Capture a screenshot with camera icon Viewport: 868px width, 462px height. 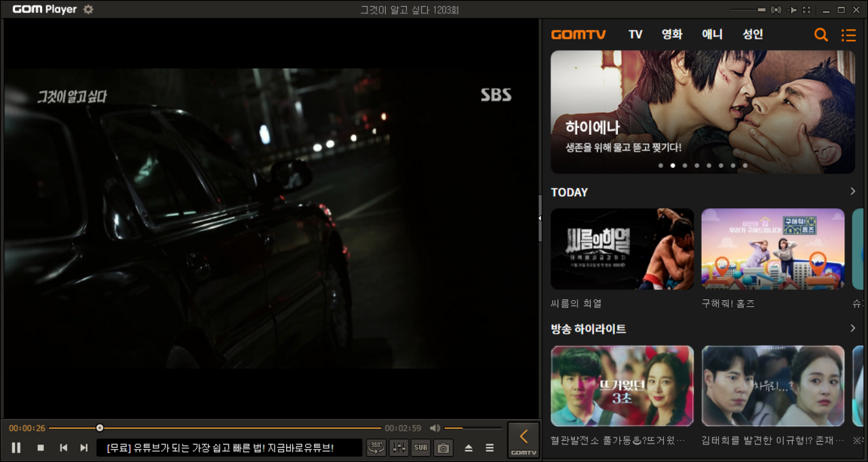pos(443,448)
